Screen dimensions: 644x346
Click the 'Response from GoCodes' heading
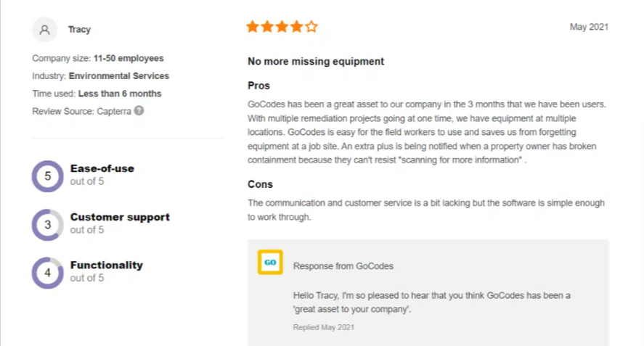343,266
